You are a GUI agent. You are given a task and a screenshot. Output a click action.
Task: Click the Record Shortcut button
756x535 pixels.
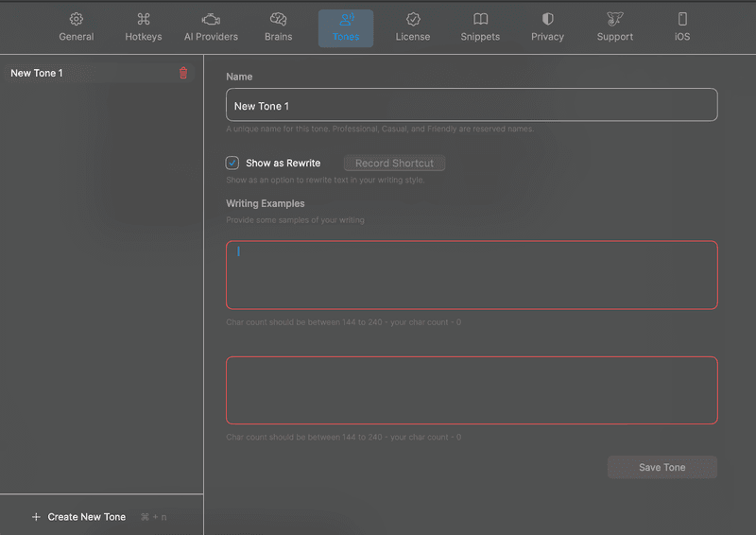(x=394, y=164)
